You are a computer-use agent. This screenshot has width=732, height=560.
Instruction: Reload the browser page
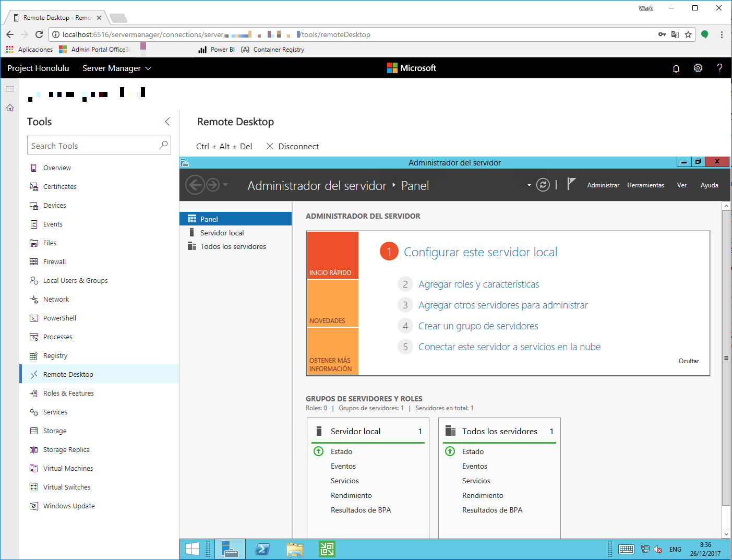click(x=39, y=34)
